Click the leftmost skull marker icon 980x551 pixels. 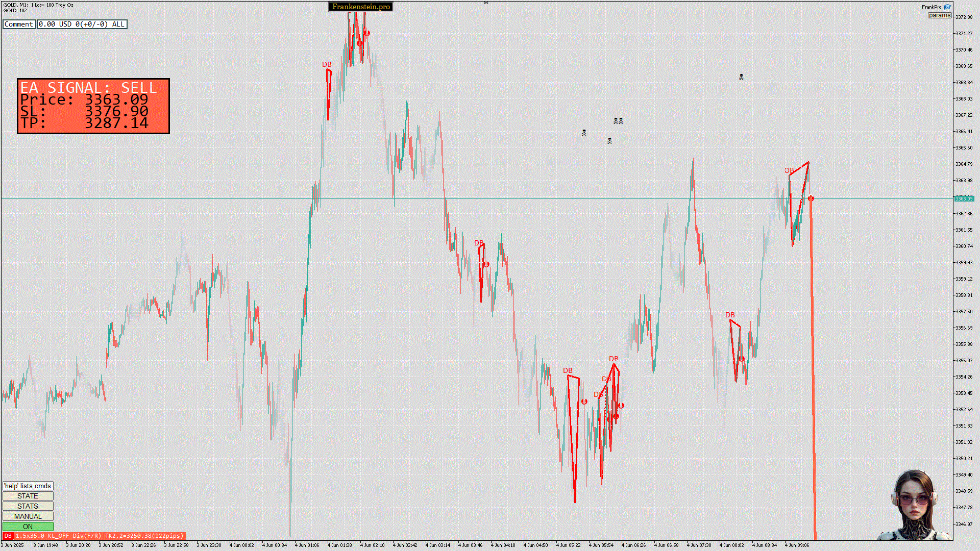584,133
